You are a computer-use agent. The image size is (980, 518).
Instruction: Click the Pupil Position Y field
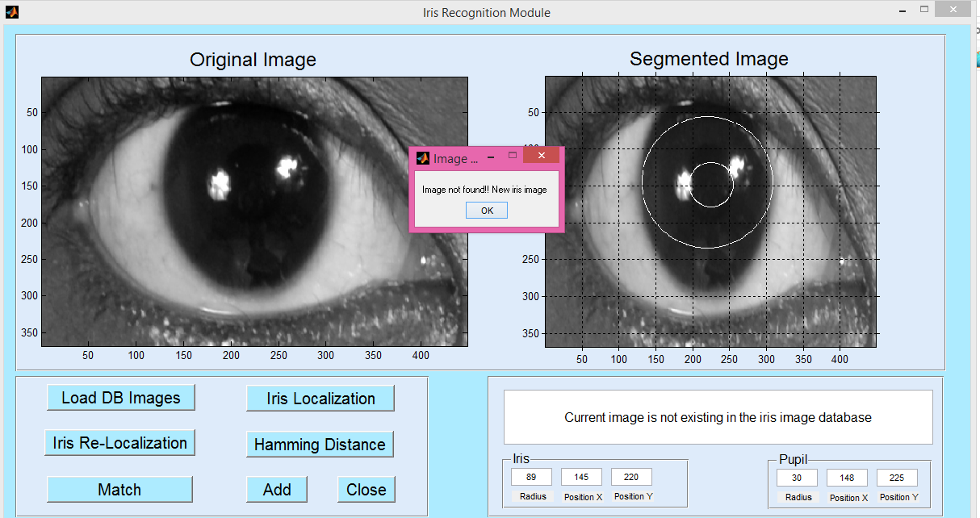(897, 478)
